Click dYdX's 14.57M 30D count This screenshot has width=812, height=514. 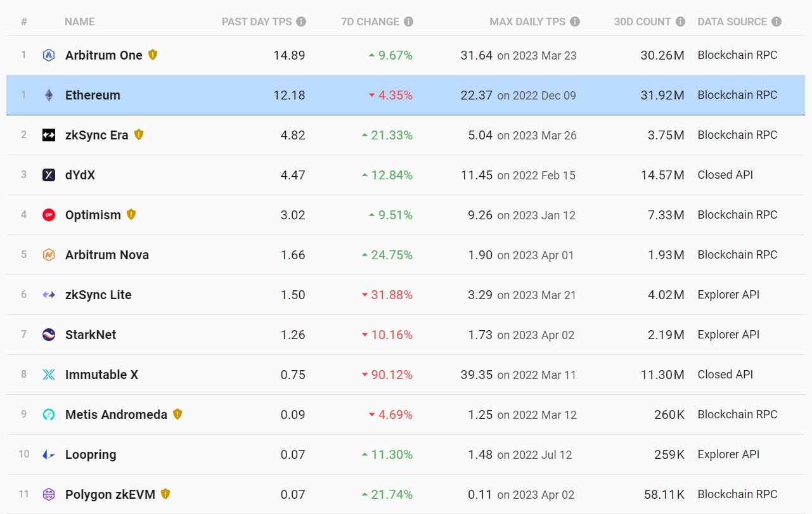coord(662,175)
